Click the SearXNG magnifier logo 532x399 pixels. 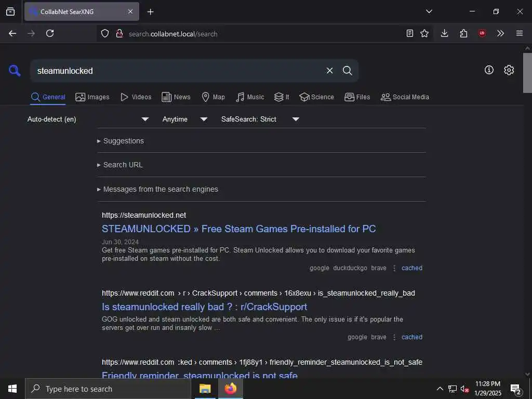click(15, 71)
